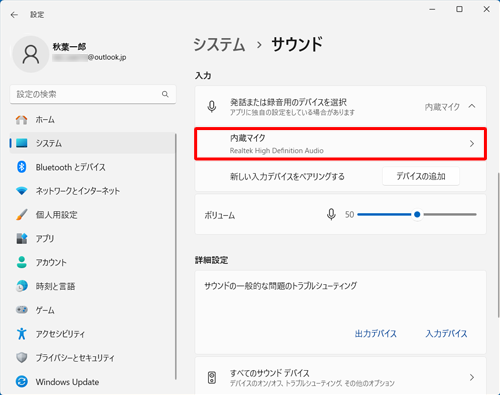Click the network wifi icon in sidebar
The width and height of the screenshot is (500, 395).
tap(22, 191)
